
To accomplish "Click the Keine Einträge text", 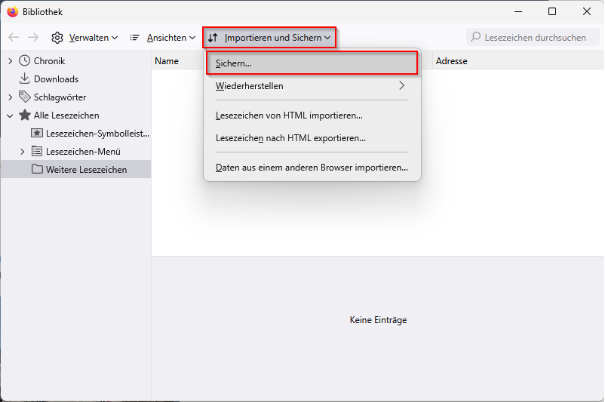I will coord(378,320).
